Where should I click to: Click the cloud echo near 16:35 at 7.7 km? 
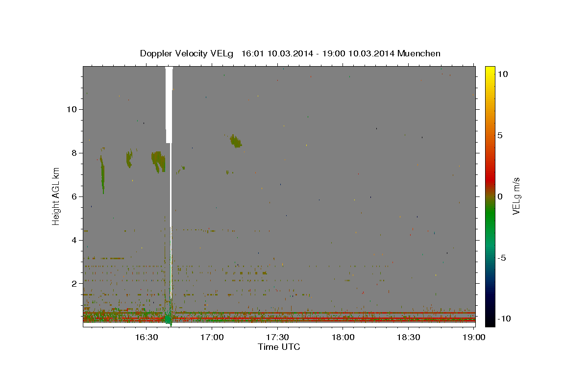[159, 162]
